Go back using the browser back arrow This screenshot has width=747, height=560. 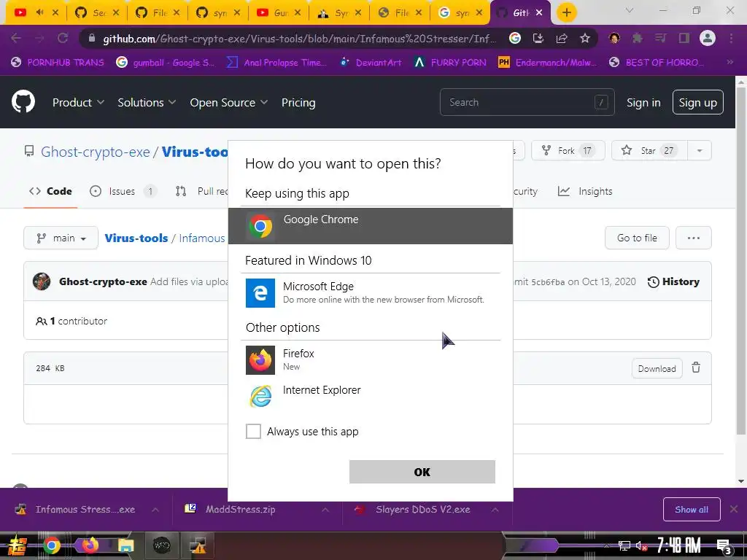click(x=16, y=38)
